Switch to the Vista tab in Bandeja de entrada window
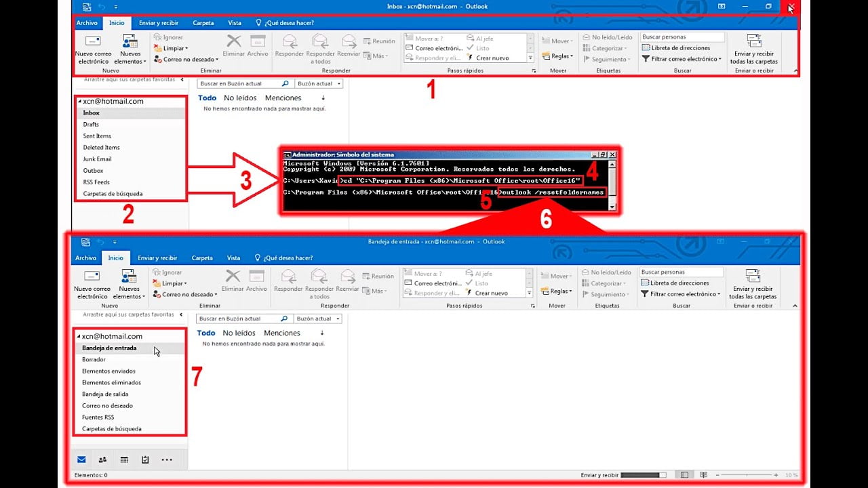 (x=233, y=258)
